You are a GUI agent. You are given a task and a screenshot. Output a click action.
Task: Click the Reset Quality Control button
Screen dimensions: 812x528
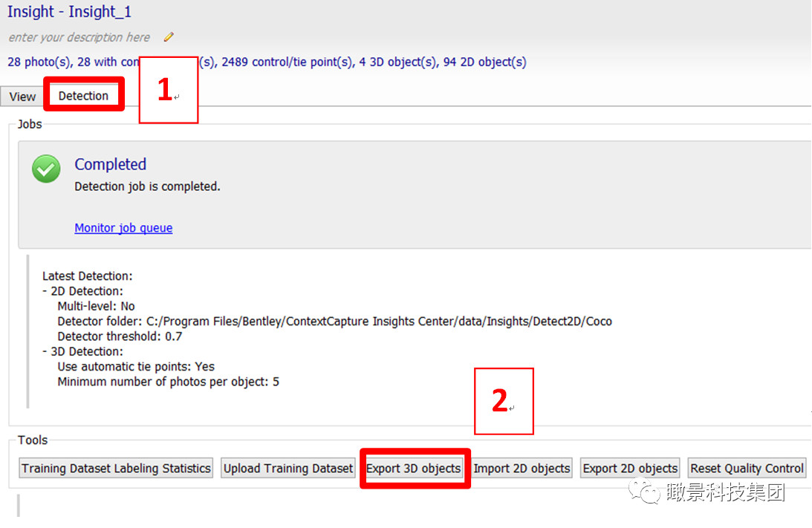pyautogui.click(x=747, y=468)
